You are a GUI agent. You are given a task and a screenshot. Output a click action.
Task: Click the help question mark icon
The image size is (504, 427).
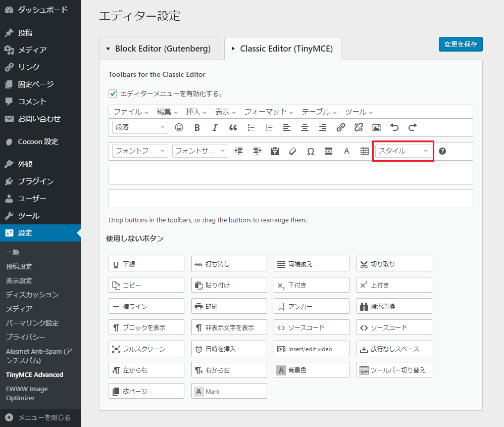pos(442,151)
